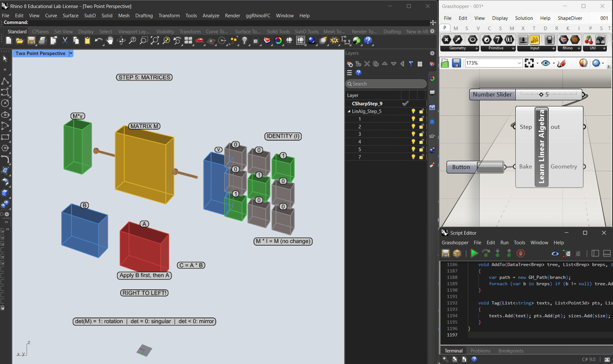Toggle lock on LinAlg_Step_5 layer
Screen dimensions: 613x364
tap(421, 111)
